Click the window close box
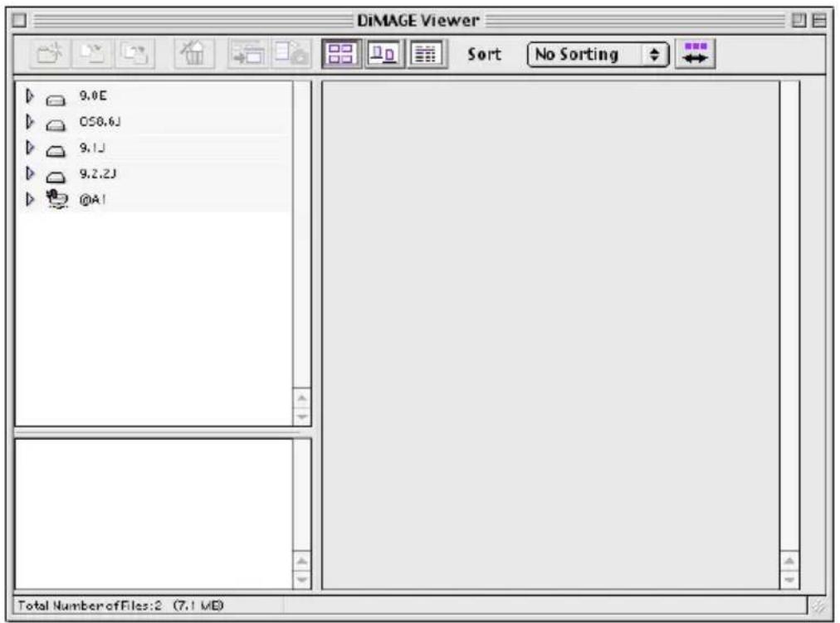Screen dimensions: 840x623 (19, 21)
